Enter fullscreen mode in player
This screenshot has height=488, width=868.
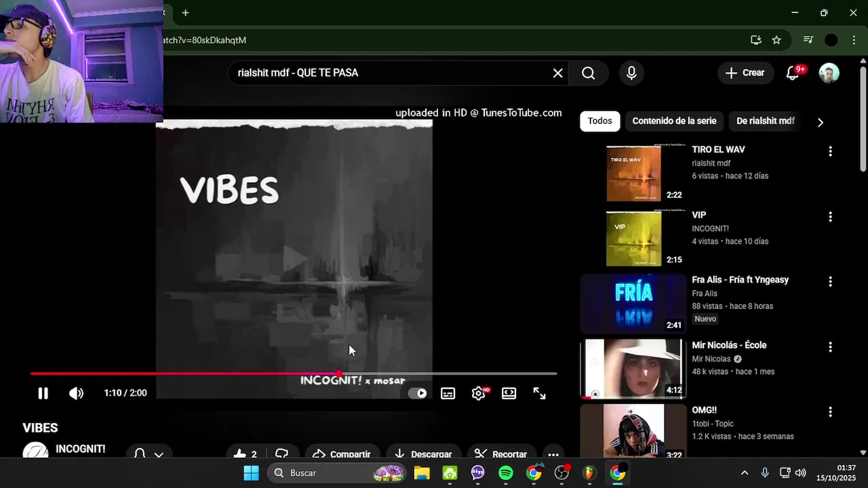(x=540, y=393)
